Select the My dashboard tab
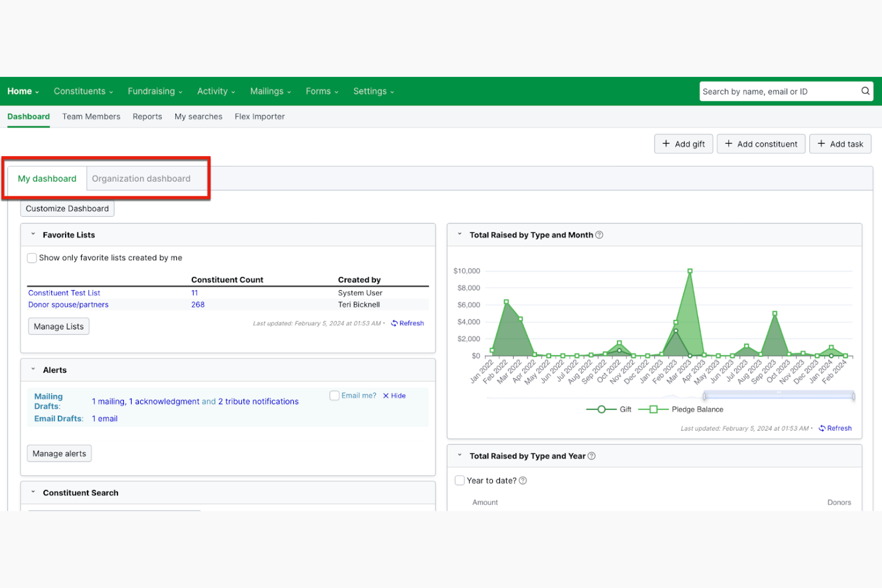 click(x=47, y=179)
